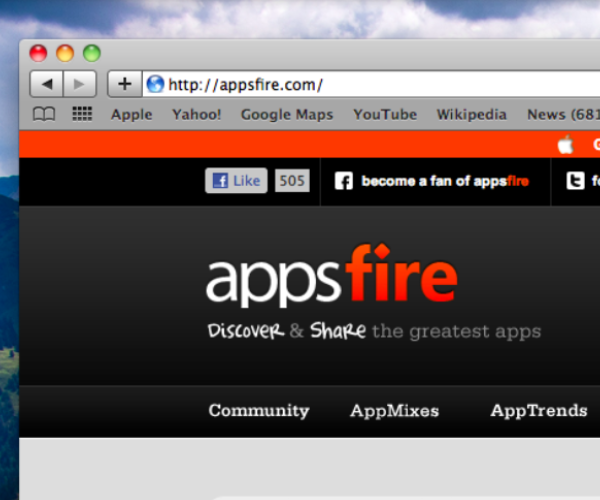Image resolution: width=600 pixels, height=500 pixels.
Task: Open the Wikipedia bookmark
Action: pyautogui.click(x=472, y=114)
